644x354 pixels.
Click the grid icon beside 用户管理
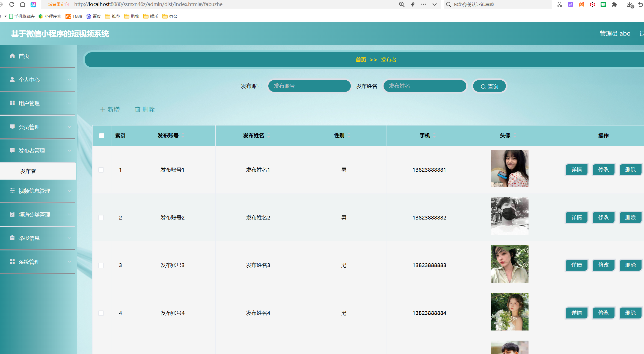12,103
